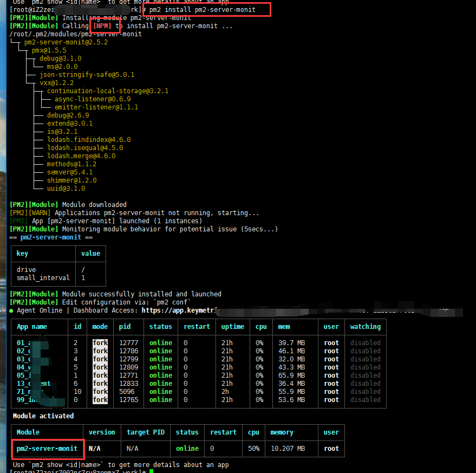The width and height of the screenshot is (476, 473).
Task: Click the 2h uptime cell
Action: (225, 392)
